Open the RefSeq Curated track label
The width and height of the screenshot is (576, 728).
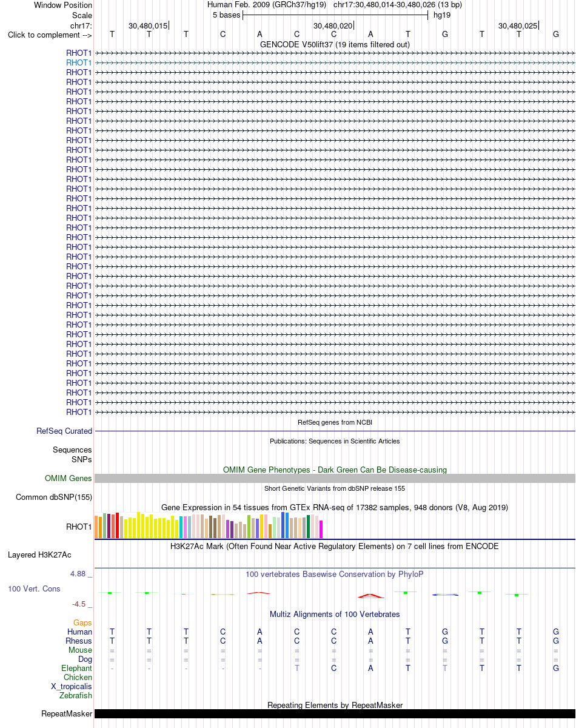coord(64,431)
